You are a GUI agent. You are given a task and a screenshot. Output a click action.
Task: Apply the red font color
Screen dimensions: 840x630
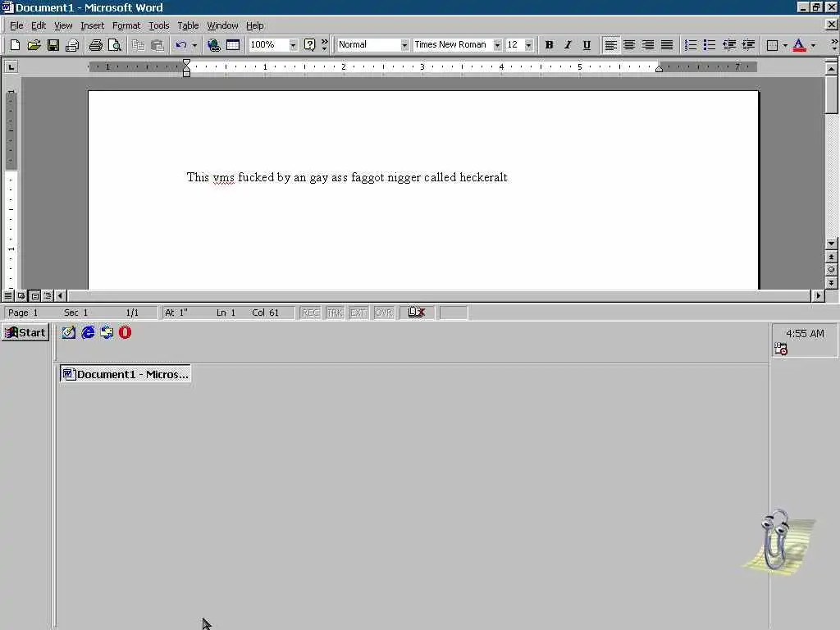(799, 45)
